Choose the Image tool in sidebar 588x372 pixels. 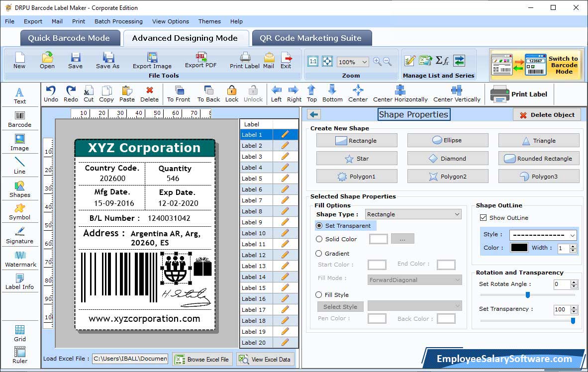click(19, 143)
